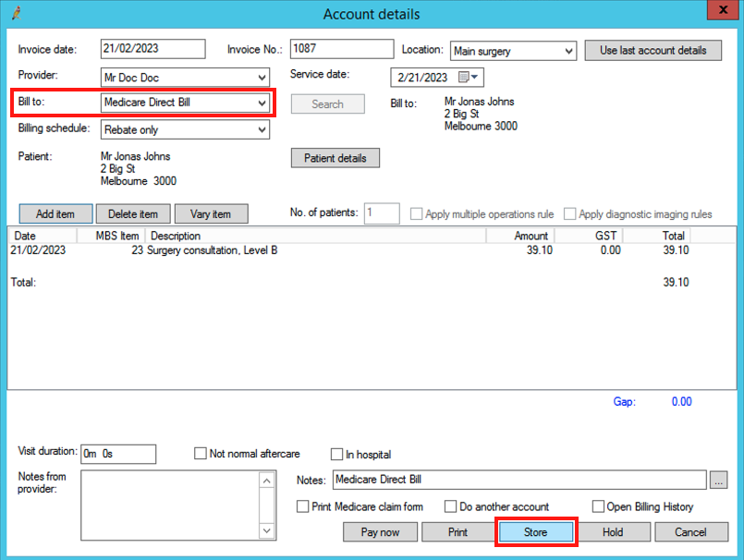Click the 21/02/2023 item date cell

click(38, 250)
